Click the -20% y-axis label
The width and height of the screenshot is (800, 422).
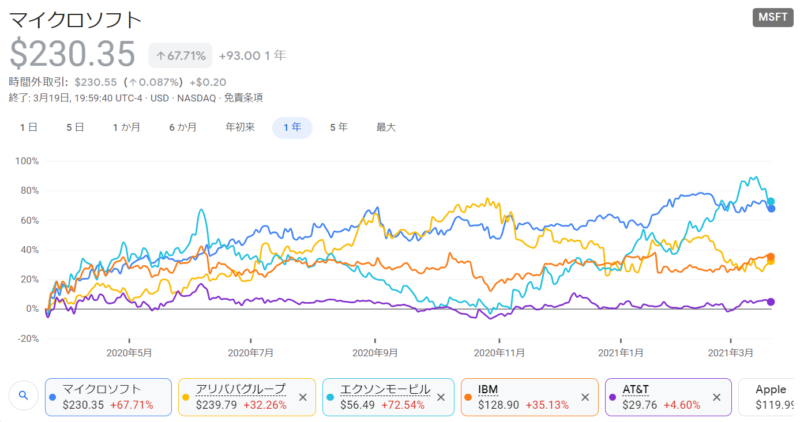coord(28,338)
